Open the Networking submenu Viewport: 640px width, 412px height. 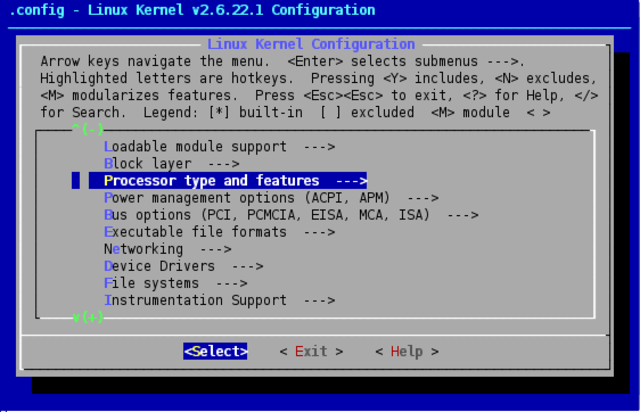pyautogui.click(x=168, y=249)
